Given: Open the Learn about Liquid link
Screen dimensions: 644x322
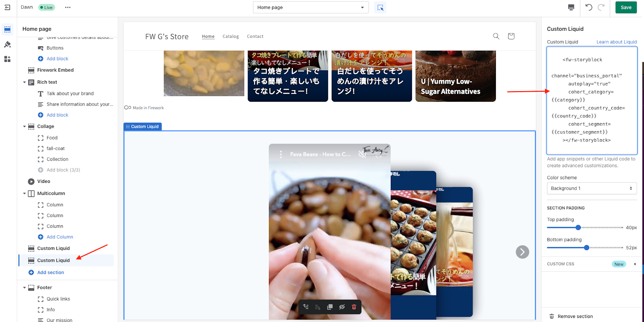Looking at the screenshot, I should pyautogui.click(x=617, y=42).
